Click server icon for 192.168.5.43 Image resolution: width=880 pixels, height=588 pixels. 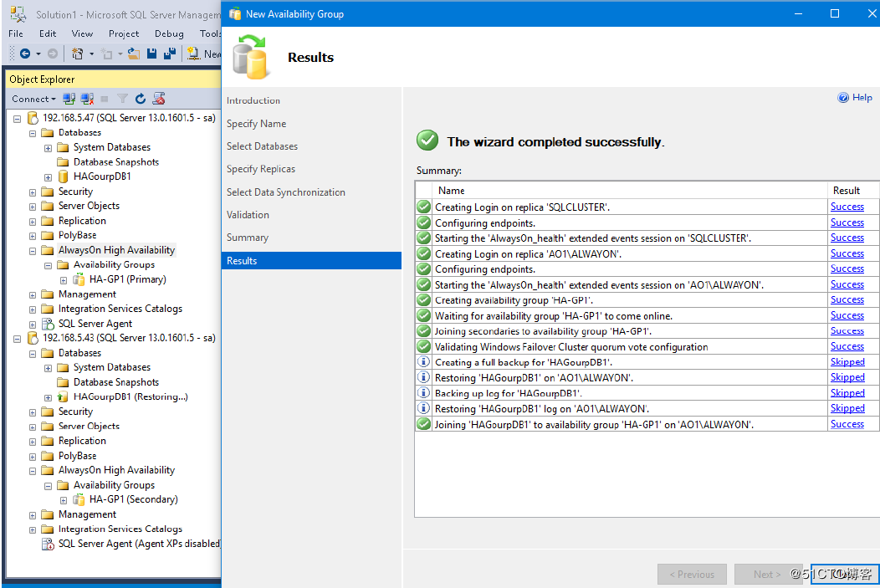click(33, 338)
